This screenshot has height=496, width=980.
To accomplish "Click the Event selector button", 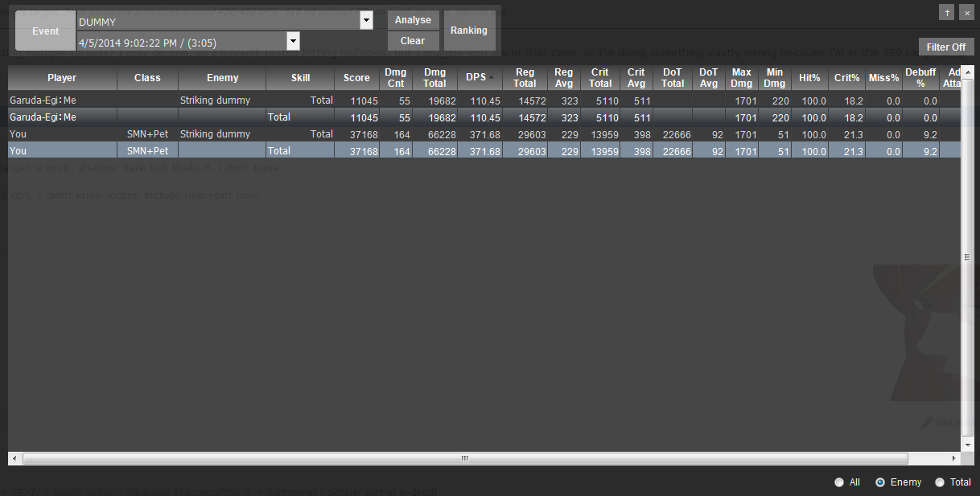I will (46, 31).
